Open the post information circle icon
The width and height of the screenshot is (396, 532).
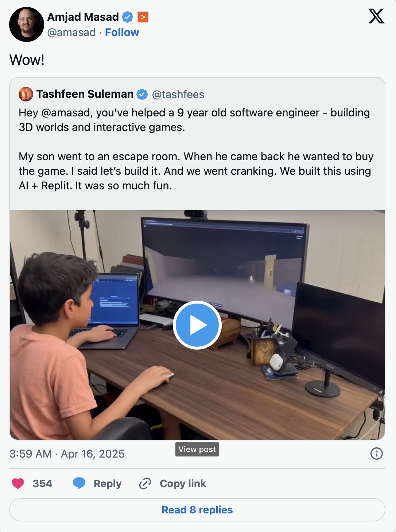376,454
